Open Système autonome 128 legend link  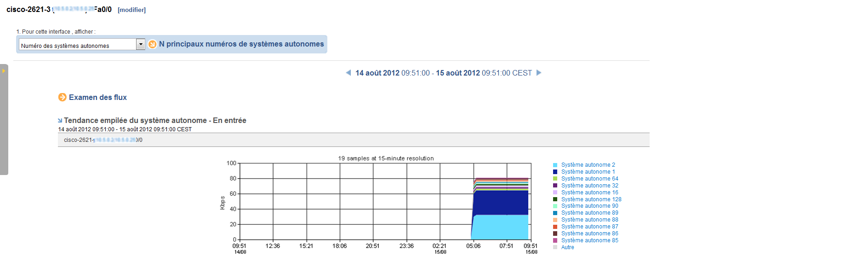click(x=591, y=199)
